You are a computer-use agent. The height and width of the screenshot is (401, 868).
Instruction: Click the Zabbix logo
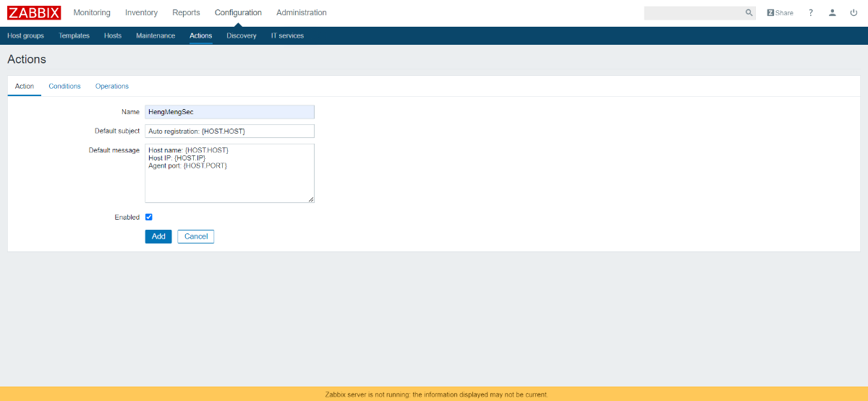click(34, 12)
